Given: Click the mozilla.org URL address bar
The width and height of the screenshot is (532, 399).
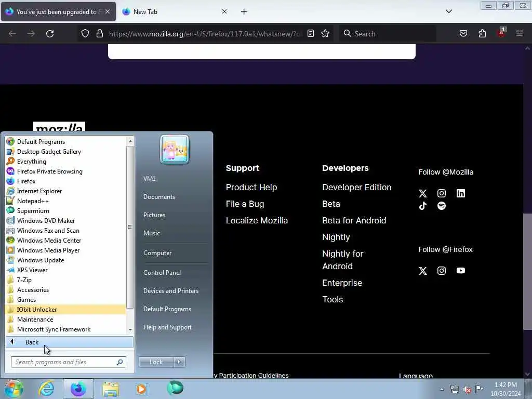Looking at the screenshot, I should pos(205,34).
